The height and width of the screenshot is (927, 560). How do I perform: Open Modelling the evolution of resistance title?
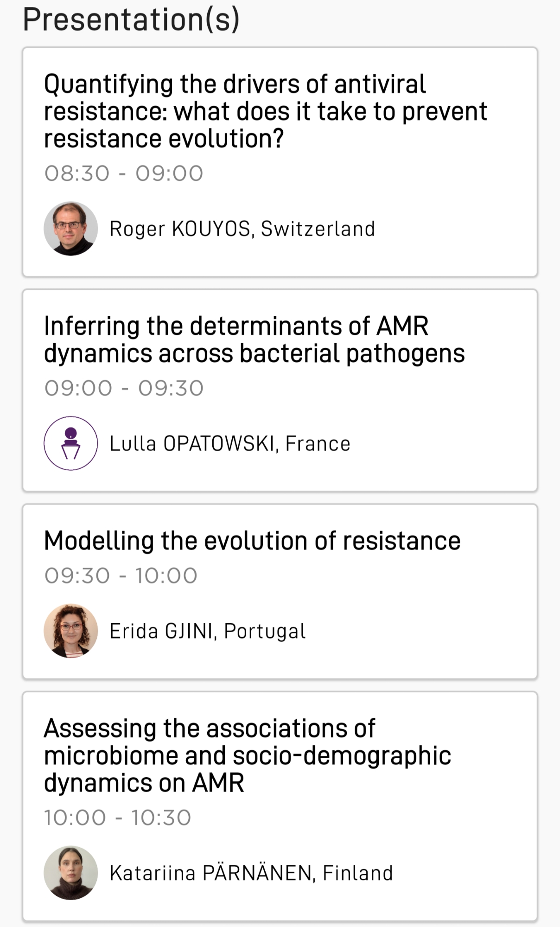pos(252,541)
